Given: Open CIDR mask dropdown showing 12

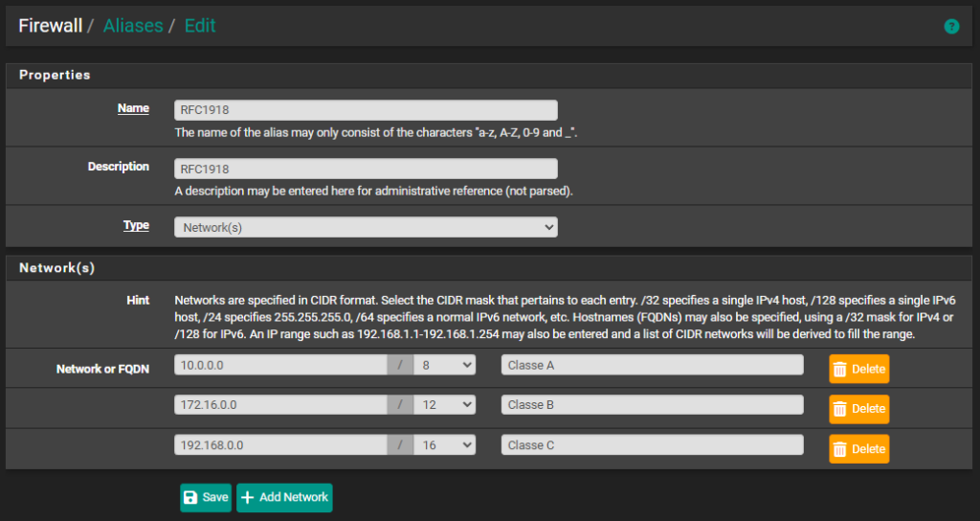Looking at the screenshot, I should (444, 405).
